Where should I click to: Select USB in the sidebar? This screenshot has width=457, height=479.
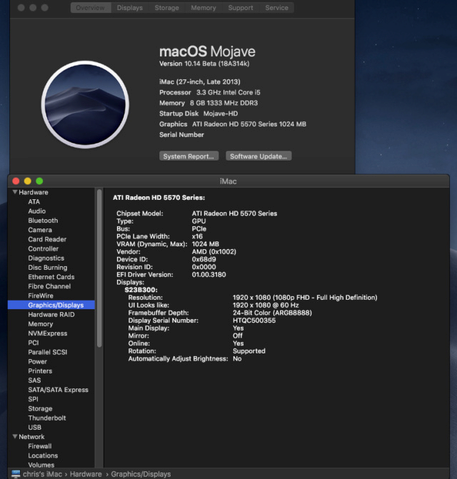[x=35, y=427]
